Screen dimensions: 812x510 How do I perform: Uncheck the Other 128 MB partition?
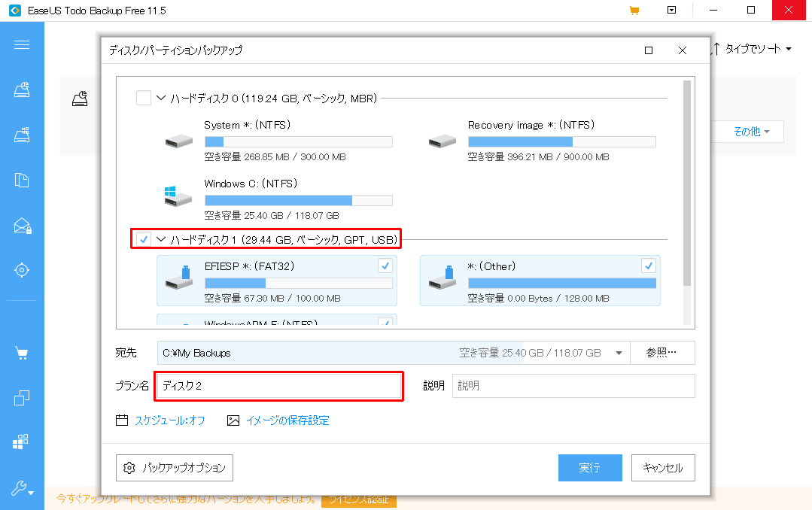tap(649, 266)
